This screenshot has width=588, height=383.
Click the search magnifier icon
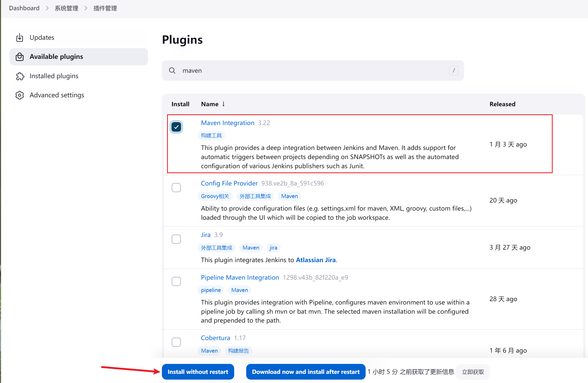[172, 70]
